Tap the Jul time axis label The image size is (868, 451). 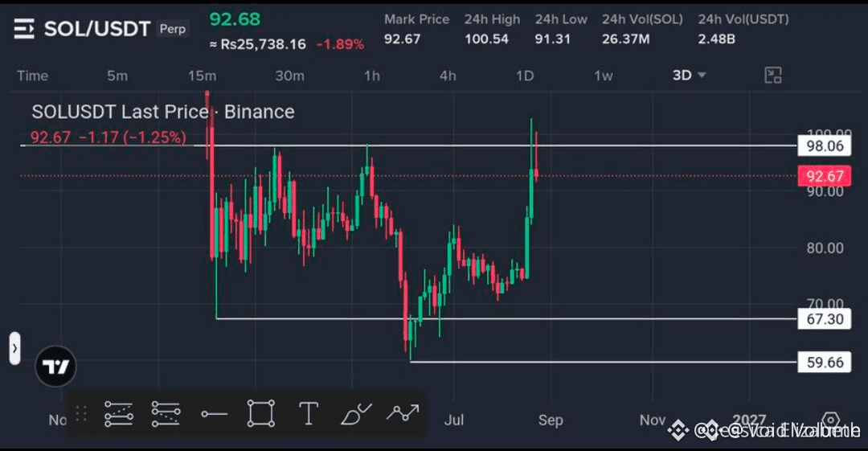coord(454,420)
